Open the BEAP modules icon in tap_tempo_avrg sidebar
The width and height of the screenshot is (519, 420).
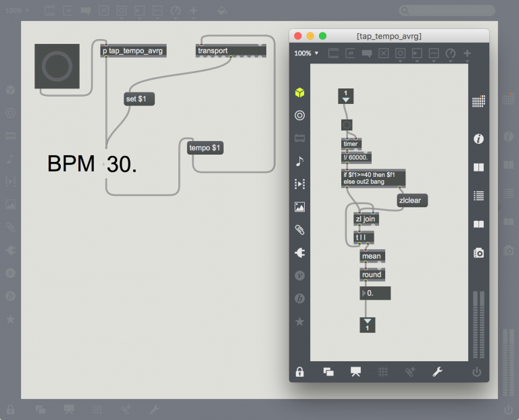(299, 298)
